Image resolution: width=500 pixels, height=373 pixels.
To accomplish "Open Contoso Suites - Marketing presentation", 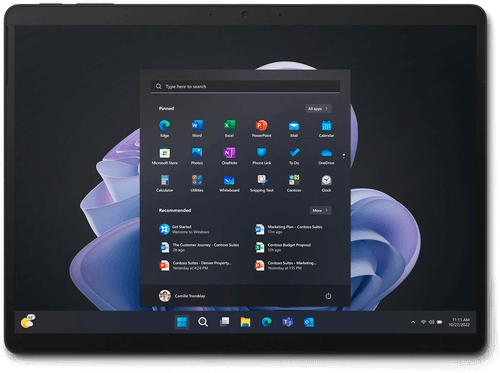I will coord(286,265).
